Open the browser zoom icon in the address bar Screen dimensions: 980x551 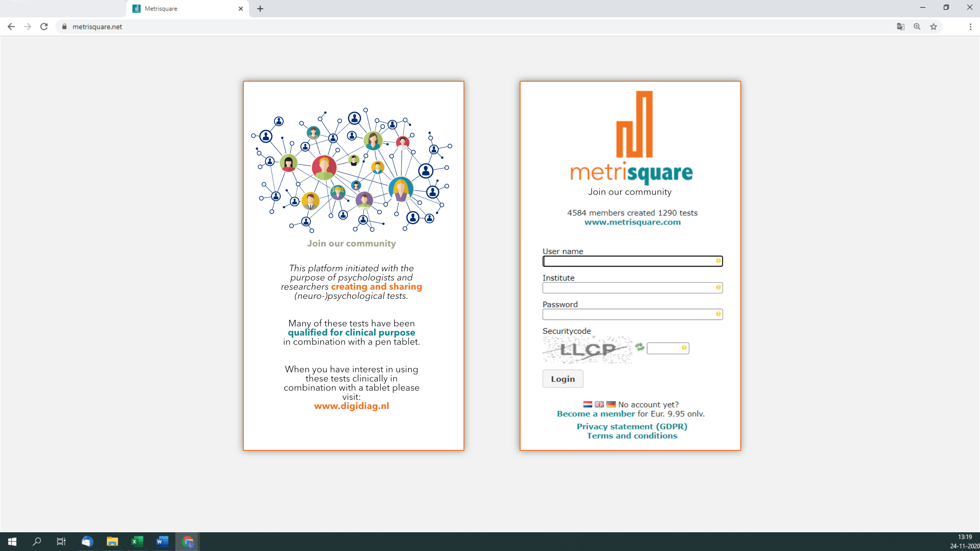pos(917,26)
